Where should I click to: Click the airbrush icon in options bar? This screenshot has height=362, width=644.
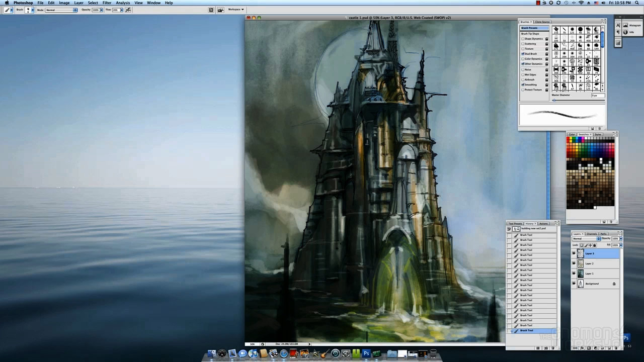click(128, 10)
